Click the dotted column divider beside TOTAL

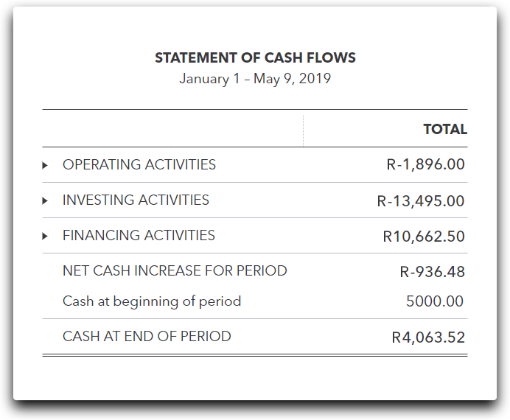click(303, 130)
